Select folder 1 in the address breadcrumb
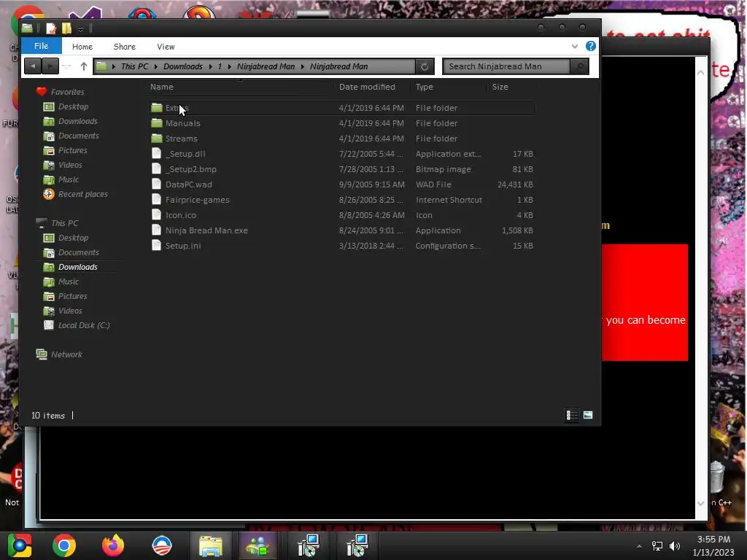747x560 pixels. click(220, 66)
